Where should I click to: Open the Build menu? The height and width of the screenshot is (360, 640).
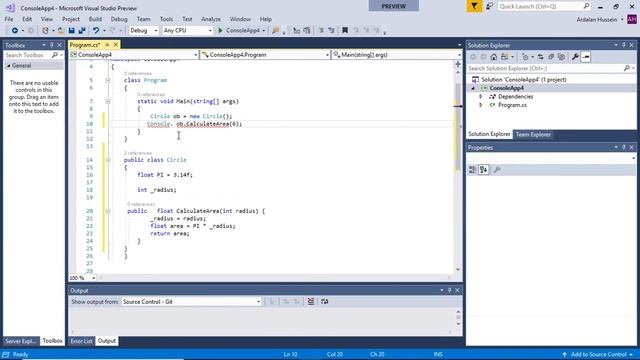(95, 19)
